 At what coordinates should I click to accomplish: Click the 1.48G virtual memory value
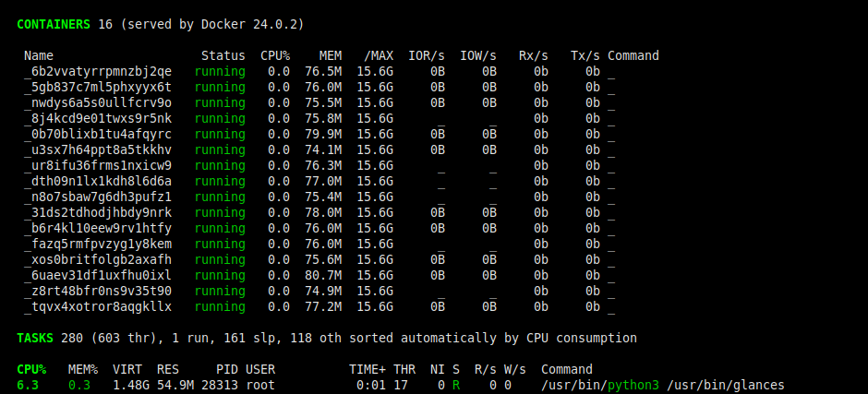point(131,385)
